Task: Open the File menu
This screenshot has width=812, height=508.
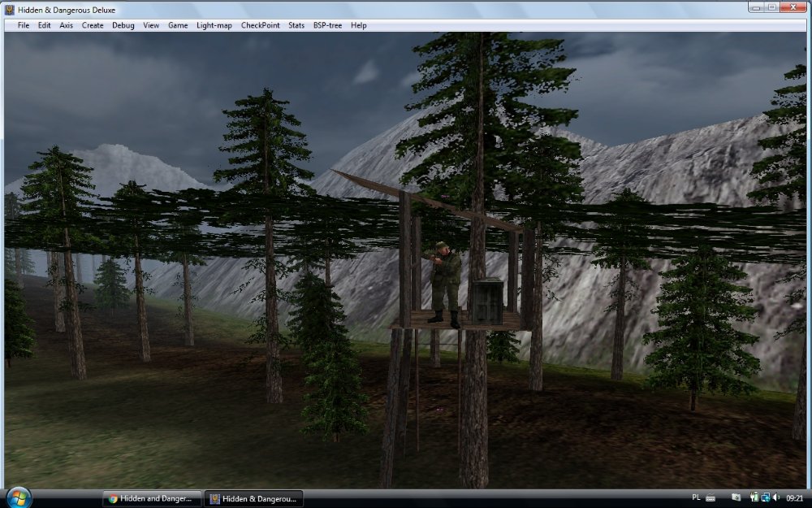Action: click(x=24, y=25)
